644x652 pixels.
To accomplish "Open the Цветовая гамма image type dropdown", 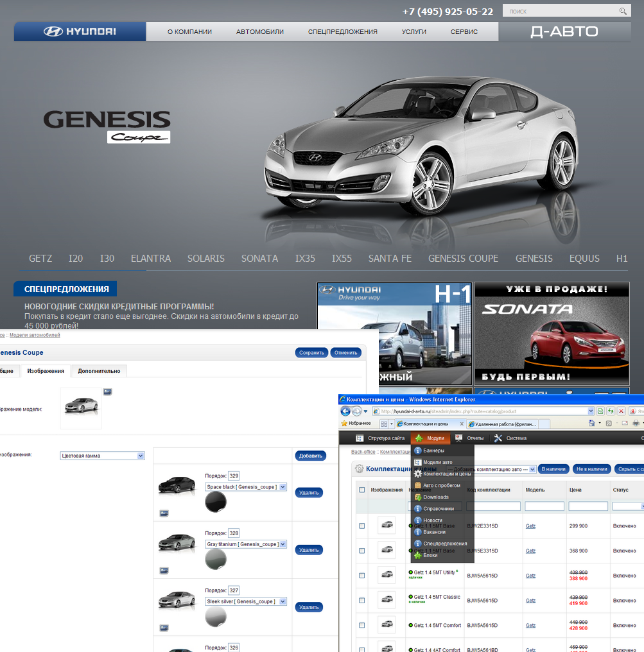I will [102, 456].
